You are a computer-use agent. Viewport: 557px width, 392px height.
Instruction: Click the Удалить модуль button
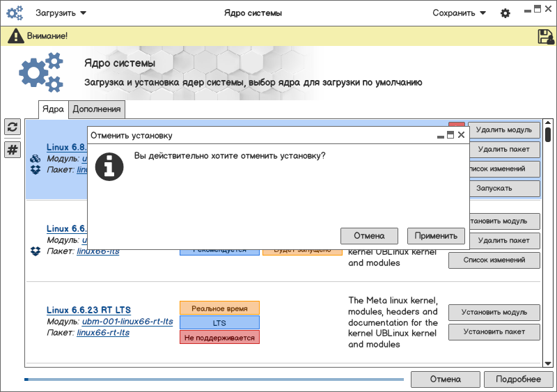504,130
